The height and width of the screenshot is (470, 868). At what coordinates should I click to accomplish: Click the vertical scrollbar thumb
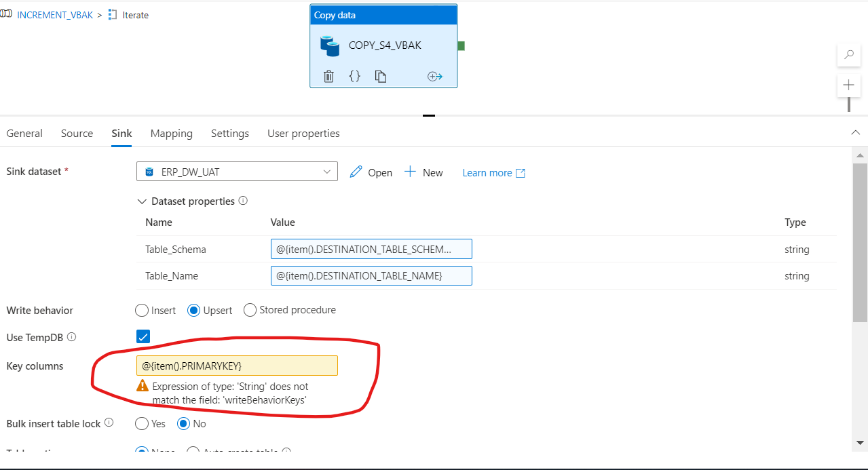[x=860, y=242]
